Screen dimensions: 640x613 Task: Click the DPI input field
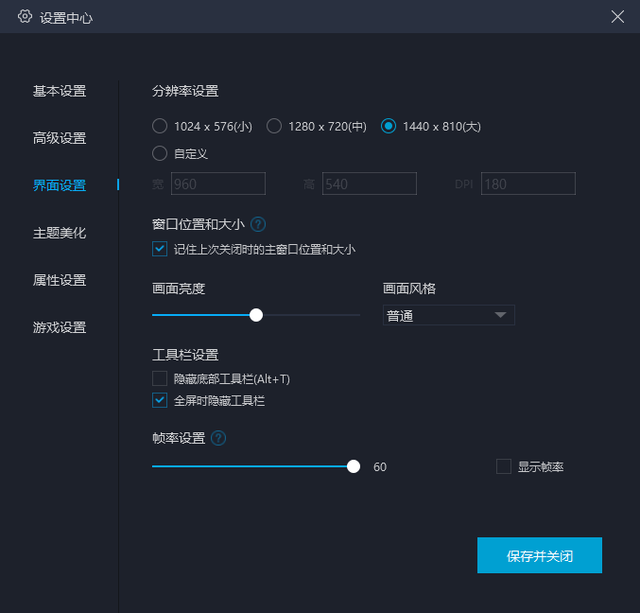pyautogui.click(x=528, y=184)
